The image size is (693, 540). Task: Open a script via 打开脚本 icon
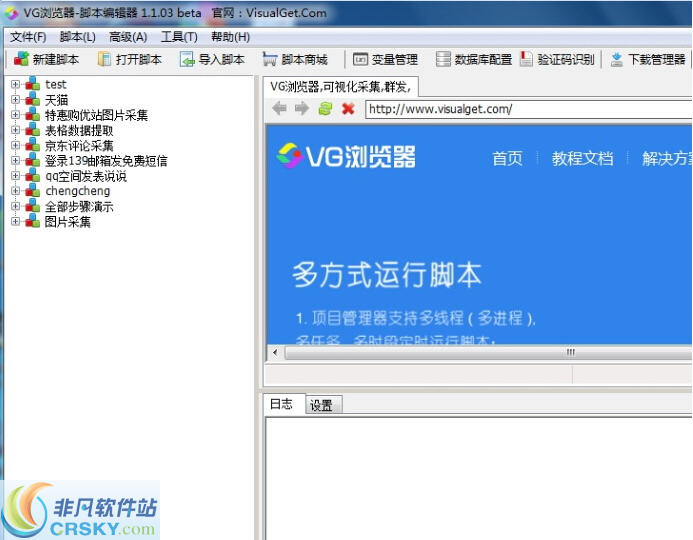[x=104, y=59]
